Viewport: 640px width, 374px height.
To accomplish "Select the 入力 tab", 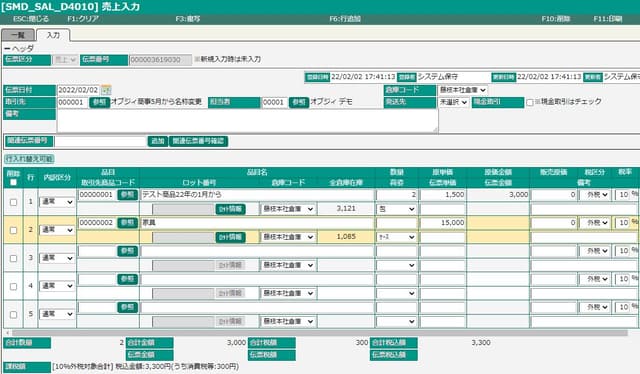I will [x=53, y=35].
